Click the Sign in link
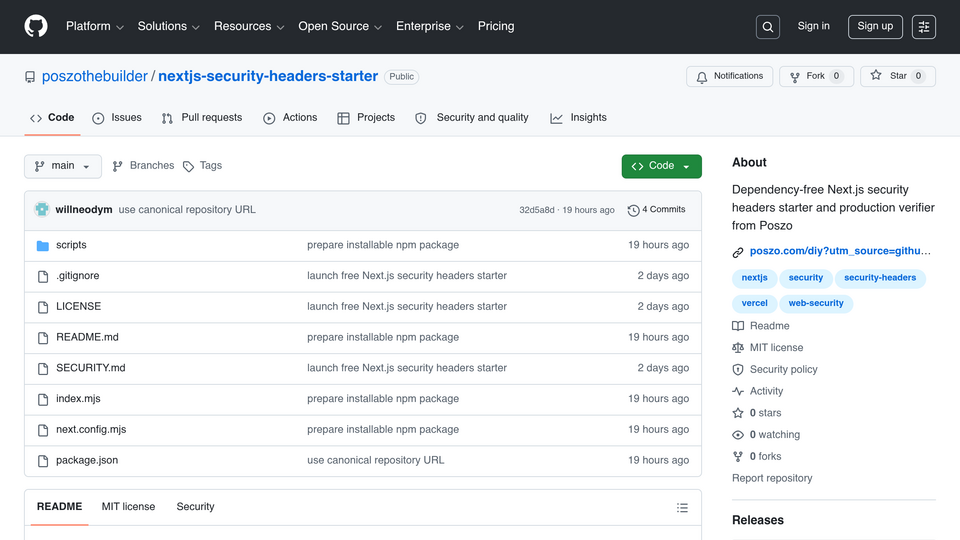 pyautogui.click(x=813, y=26)
